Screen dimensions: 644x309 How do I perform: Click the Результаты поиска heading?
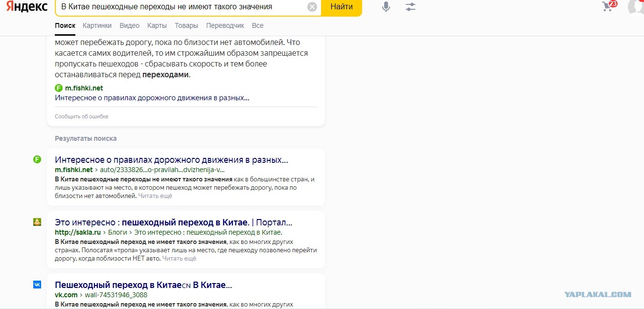tap(86, 138)
